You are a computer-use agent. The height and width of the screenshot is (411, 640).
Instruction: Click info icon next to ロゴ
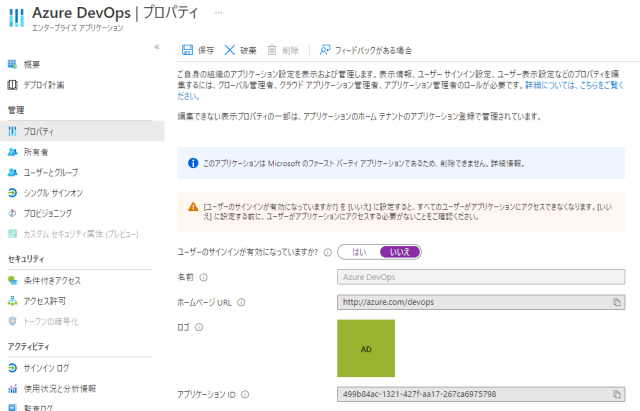tap(199, 327)
